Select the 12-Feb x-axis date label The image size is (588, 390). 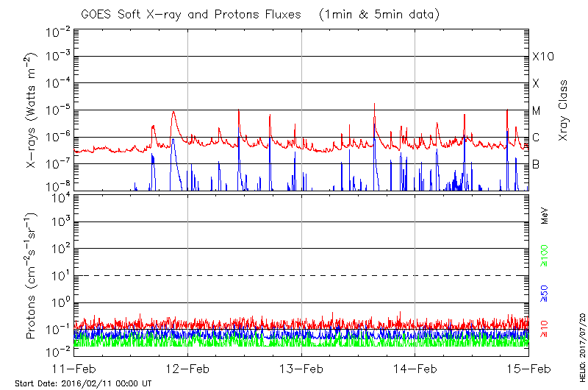coord(187,368)
